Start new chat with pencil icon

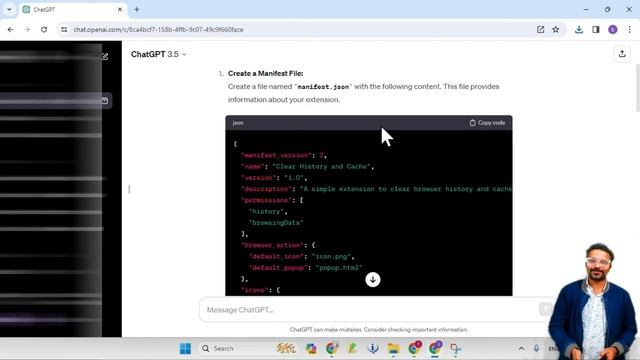(105, 56)
